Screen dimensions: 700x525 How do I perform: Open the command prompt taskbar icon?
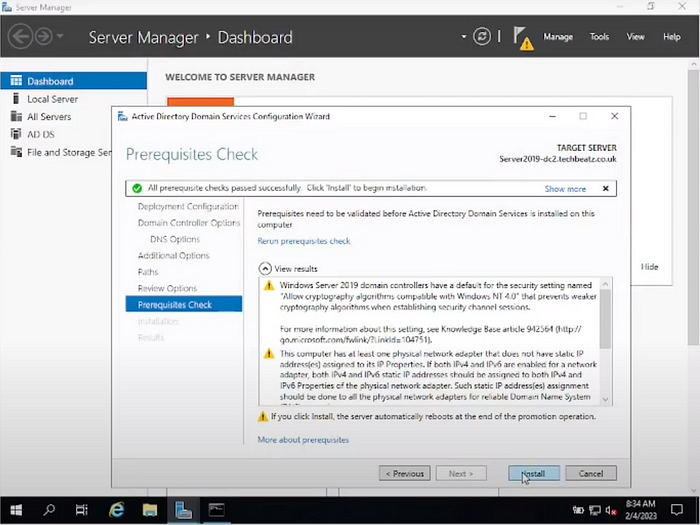(x=217, y=509)
